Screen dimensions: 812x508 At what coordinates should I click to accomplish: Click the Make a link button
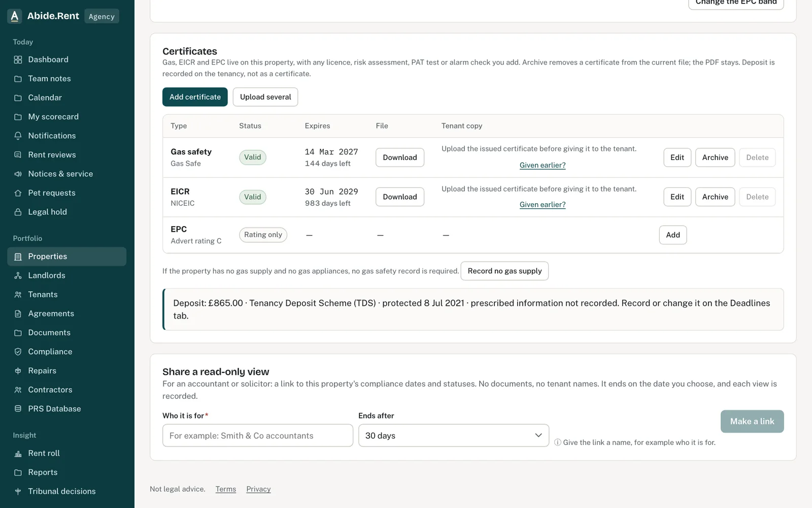[752, 422]
